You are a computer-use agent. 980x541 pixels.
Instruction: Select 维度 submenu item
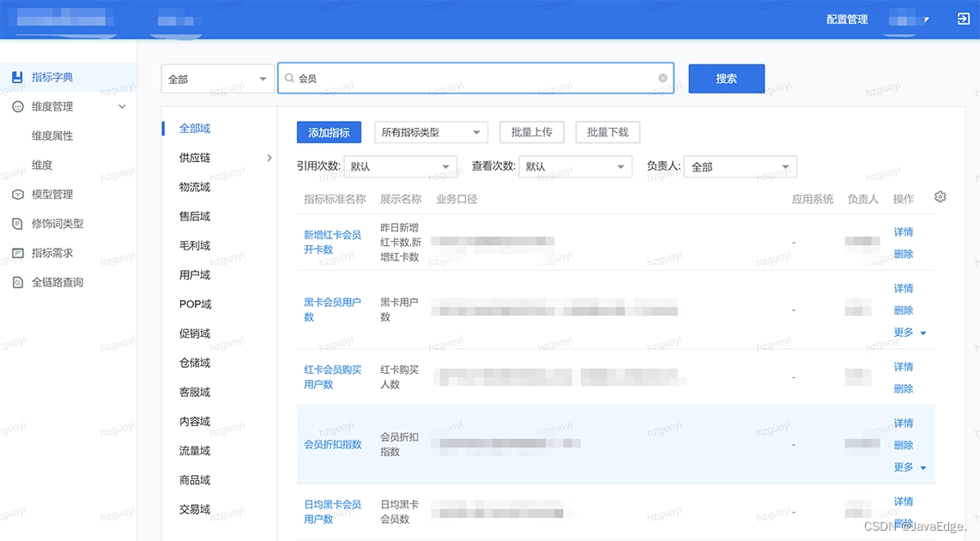tap(42, 165)
